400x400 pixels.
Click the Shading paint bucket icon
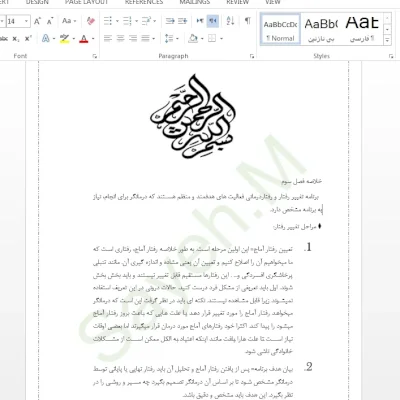coord(193,38)
